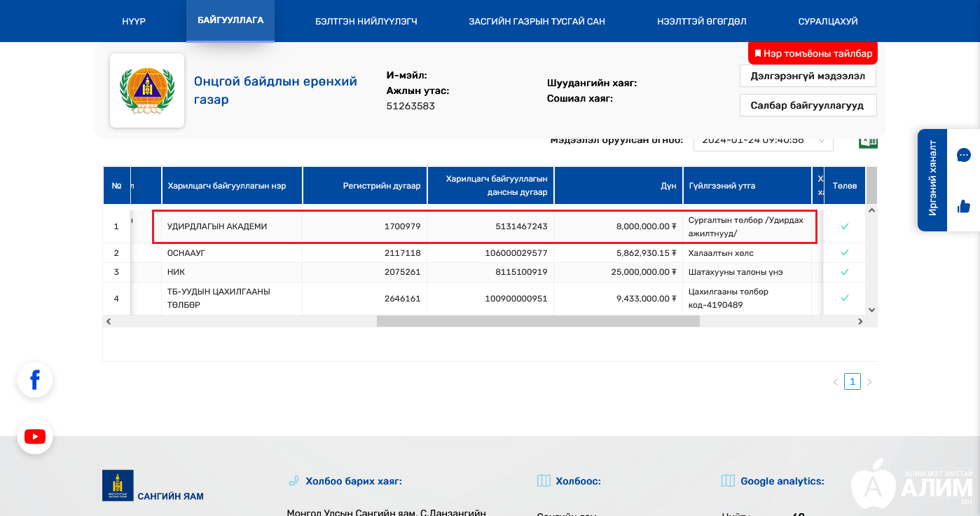Viewport: 980px width, 516px height.
Task: Click horizontal scrollbar left arrow
Action: [x=109, y=321]
